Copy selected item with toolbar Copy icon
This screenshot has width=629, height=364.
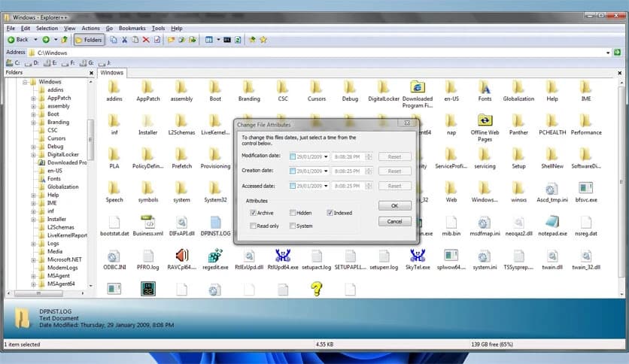pyautogui.click(x=114, y=40)
